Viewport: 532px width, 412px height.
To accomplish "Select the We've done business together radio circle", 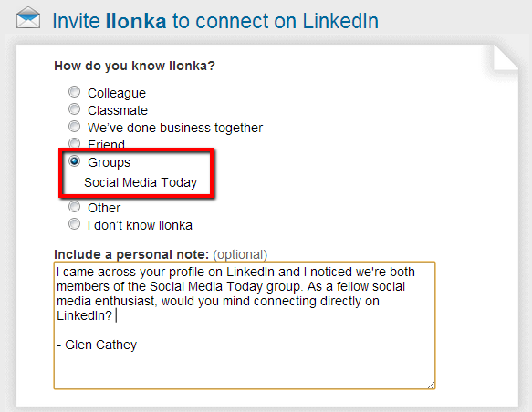I will [x=74, y=127].
